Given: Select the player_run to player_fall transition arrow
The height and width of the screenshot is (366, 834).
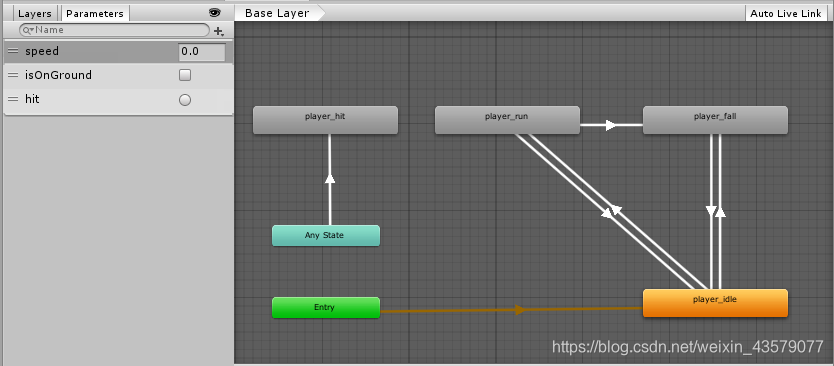Looking at the screenshot, I should (x=611, y=126).
